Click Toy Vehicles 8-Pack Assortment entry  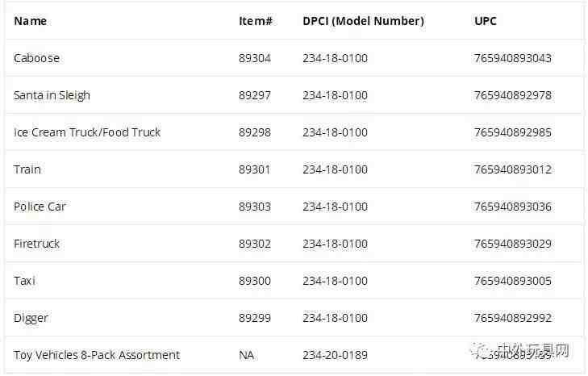pyautogui.click(x=97, y=355)
